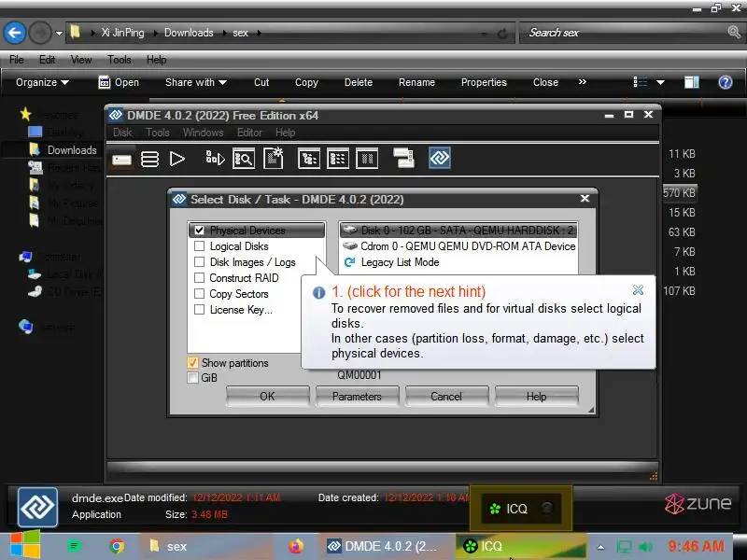
Task: Open the DMDE Disk menu
Action: [122, 133]
